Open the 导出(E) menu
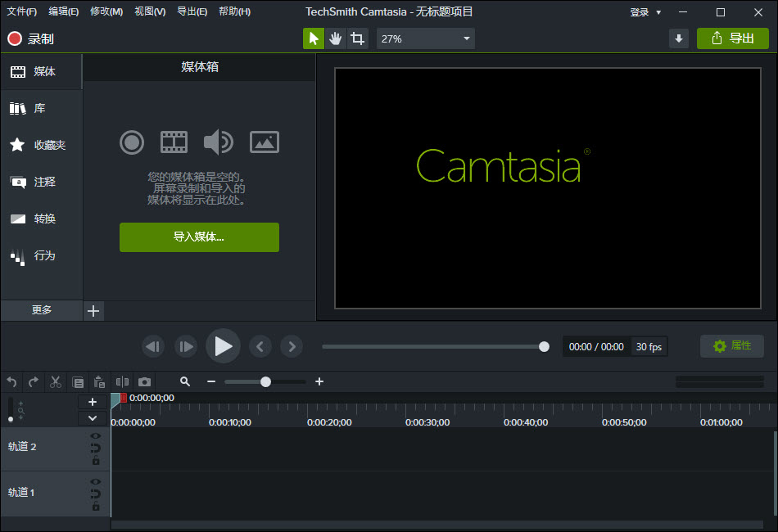Viewport: 778px width, 532px height. click(x=192, y=11)
